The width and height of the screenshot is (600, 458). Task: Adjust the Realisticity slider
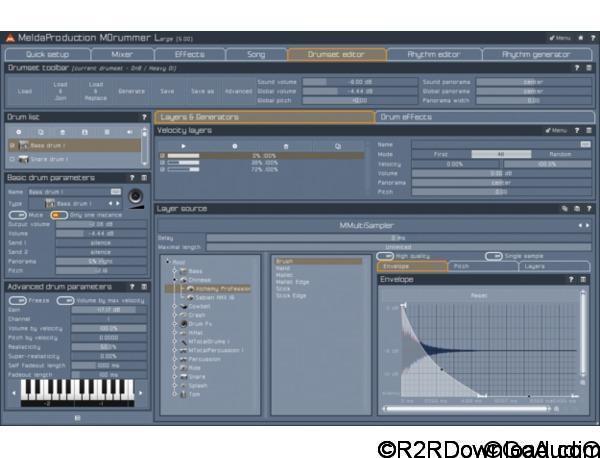point(109,347)
